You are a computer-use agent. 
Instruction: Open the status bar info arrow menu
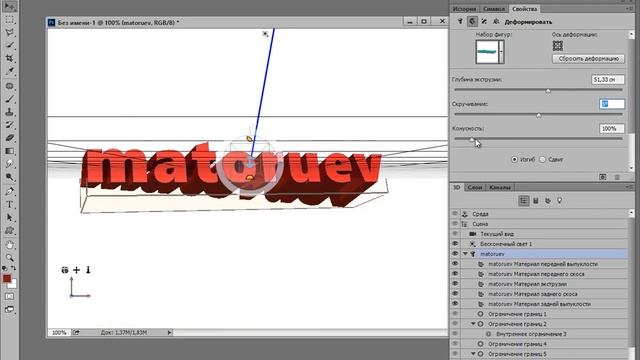[x=169, y=333]
